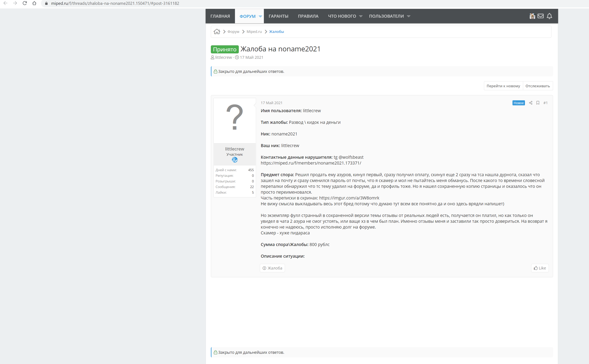The image size is (589, 364).
Task: Click the Розыгрыши value 0 in user card
Action: click(x=253, y=181)
